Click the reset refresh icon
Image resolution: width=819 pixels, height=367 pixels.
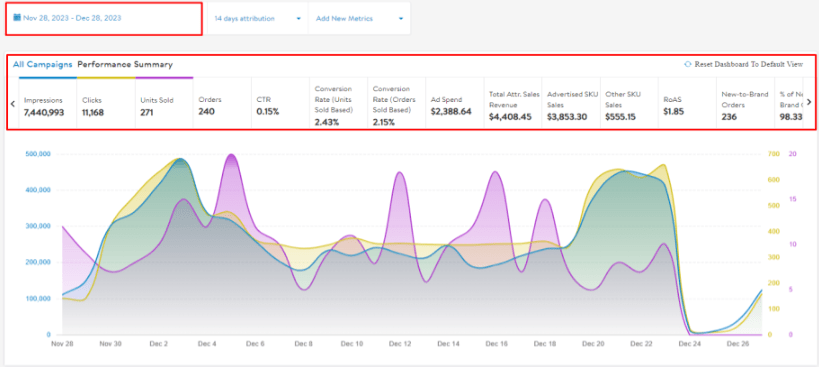(688, 64)
